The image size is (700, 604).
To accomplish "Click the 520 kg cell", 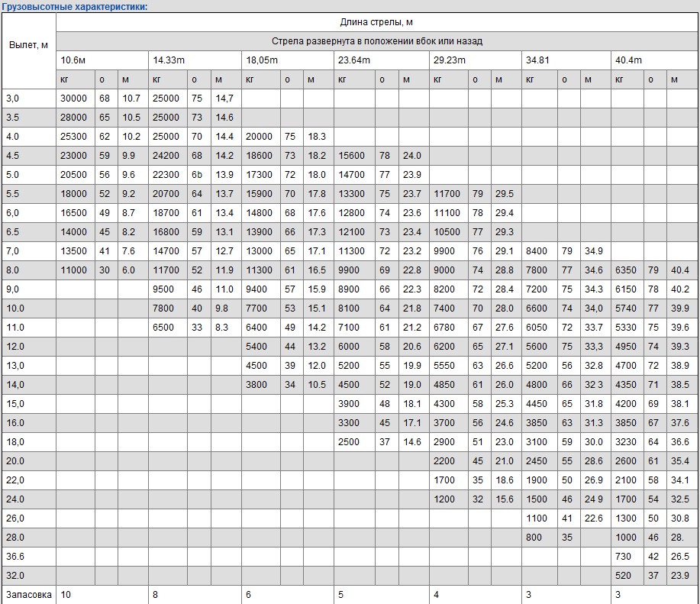I will point(624,576).
